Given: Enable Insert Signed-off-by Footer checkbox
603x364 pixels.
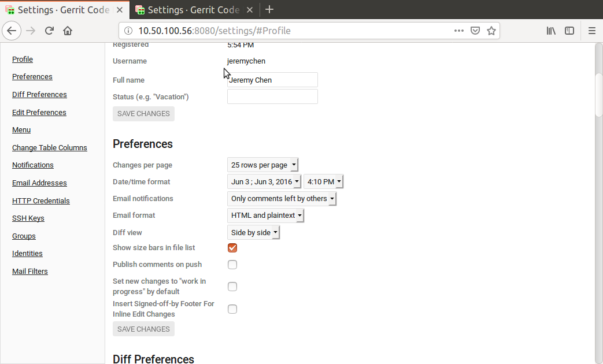Looking at the screenshot, I should click(232, 309).
